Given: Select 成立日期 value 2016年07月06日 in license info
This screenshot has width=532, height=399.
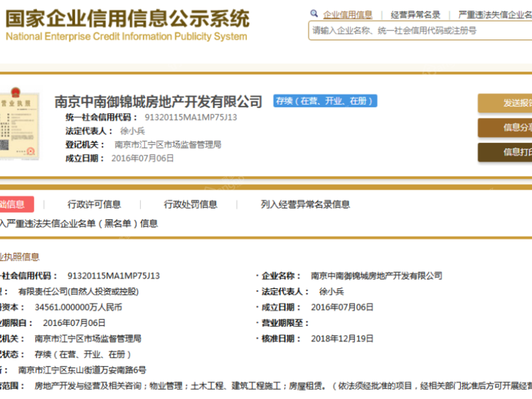Looking at the screenshot, I should coord(342,307).
